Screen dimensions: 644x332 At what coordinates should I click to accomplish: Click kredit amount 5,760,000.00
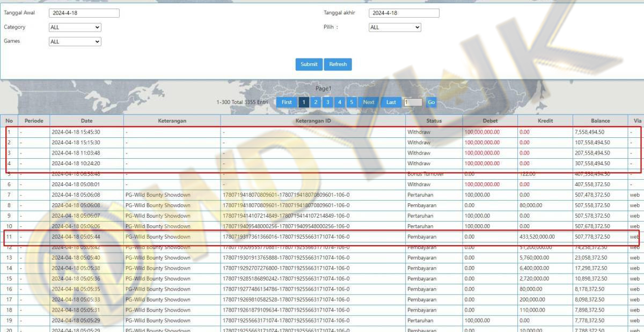tap(535, 257)
